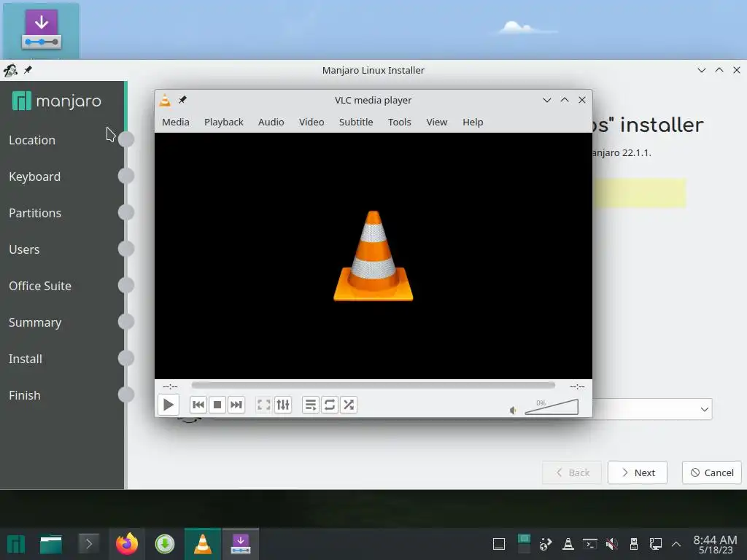Open the Tools menu in VLC

[x=399, y=122]
